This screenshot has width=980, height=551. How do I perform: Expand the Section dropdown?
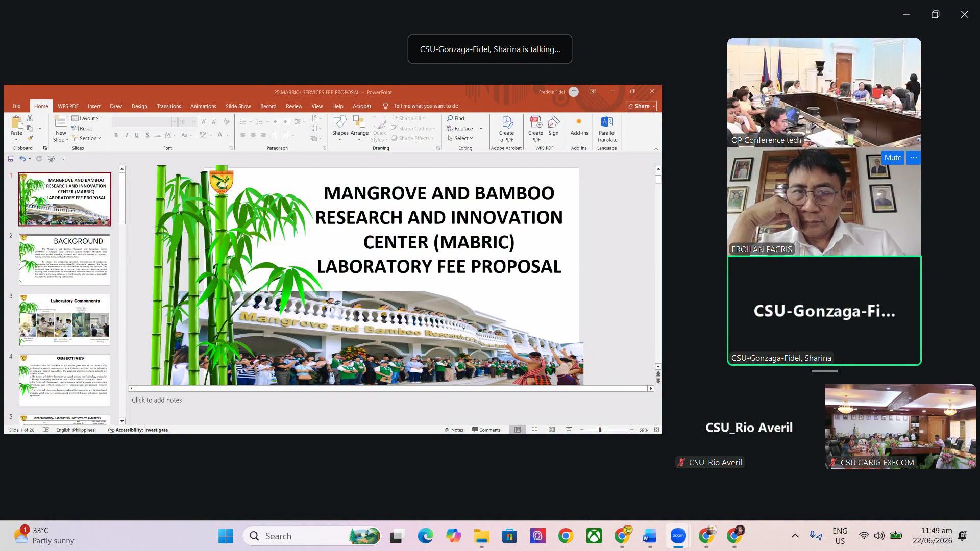click(87, 138)
